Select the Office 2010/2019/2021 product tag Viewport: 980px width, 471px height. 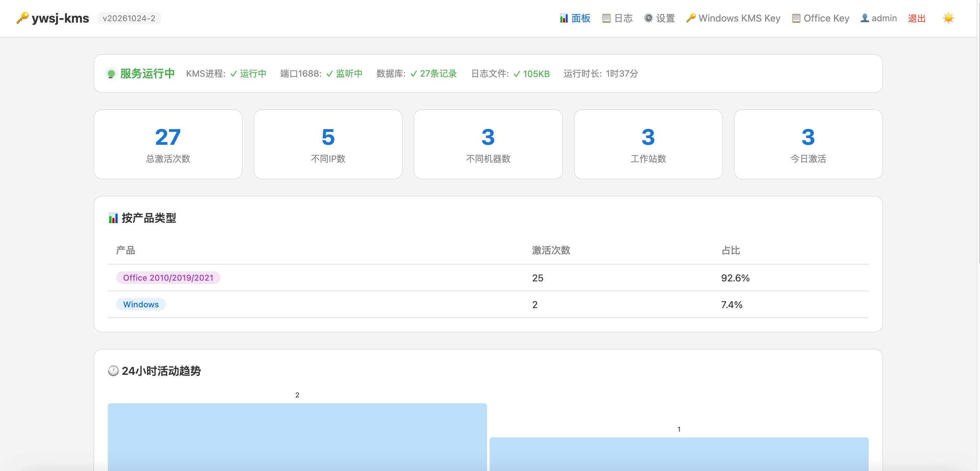click(x=168, y=278)
